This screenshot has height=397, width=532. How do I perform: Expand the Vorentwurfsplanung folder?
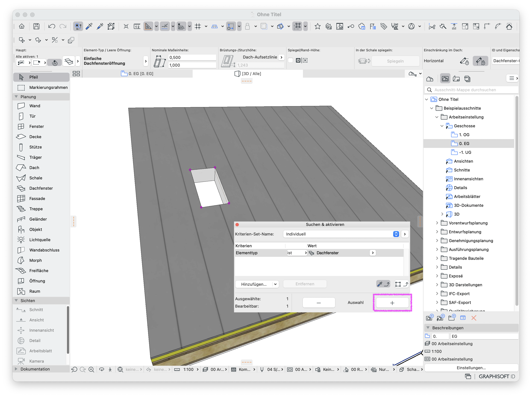coord(437,223)
